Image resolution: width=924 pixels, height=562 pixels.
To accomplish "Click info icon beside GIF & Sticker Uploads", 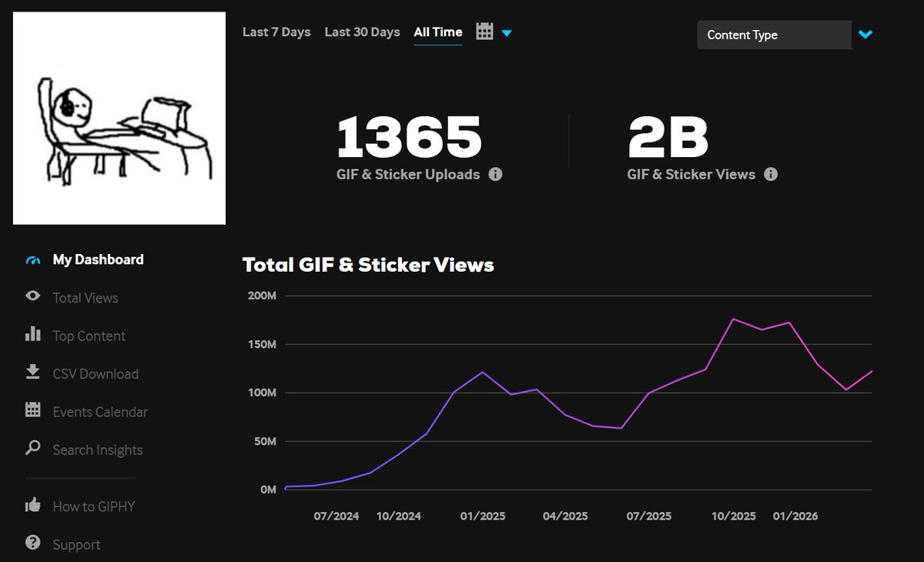I will (496, 174).
